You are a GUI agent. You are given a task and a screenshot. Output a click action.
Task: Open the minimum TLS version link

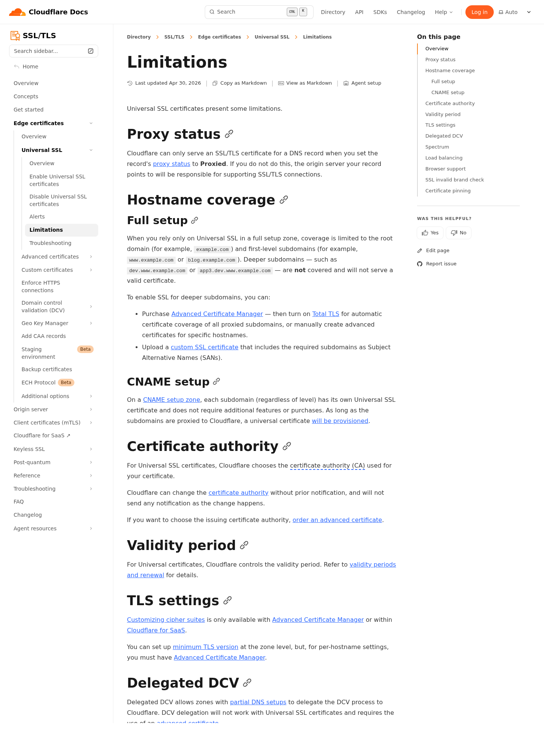click(206, 647)
